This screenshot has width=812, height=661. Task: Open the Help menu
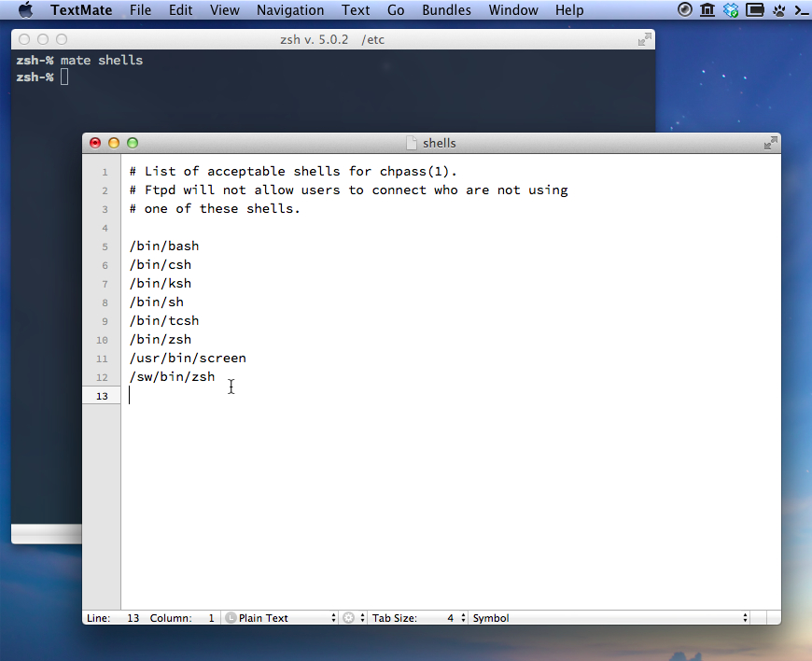tap(569, 10)
